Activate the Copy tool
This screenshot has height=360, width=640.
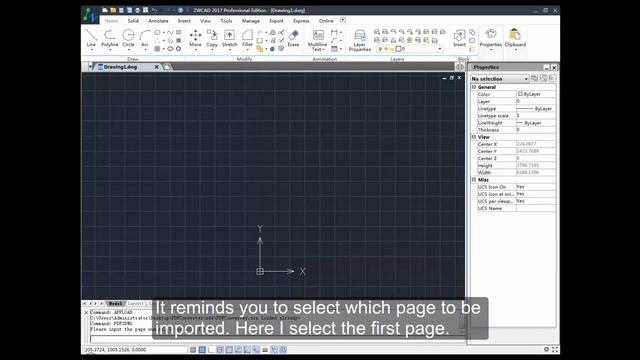coord(211,38)
